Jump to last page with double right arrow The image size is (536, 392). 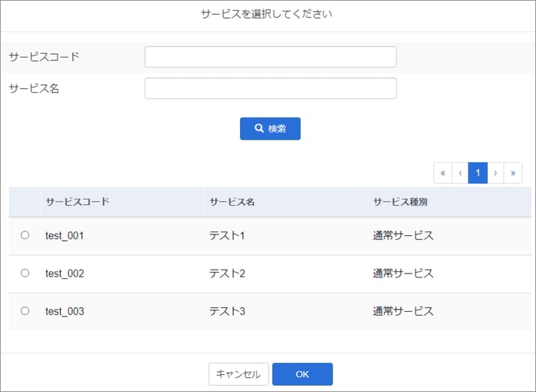(513, 173)
